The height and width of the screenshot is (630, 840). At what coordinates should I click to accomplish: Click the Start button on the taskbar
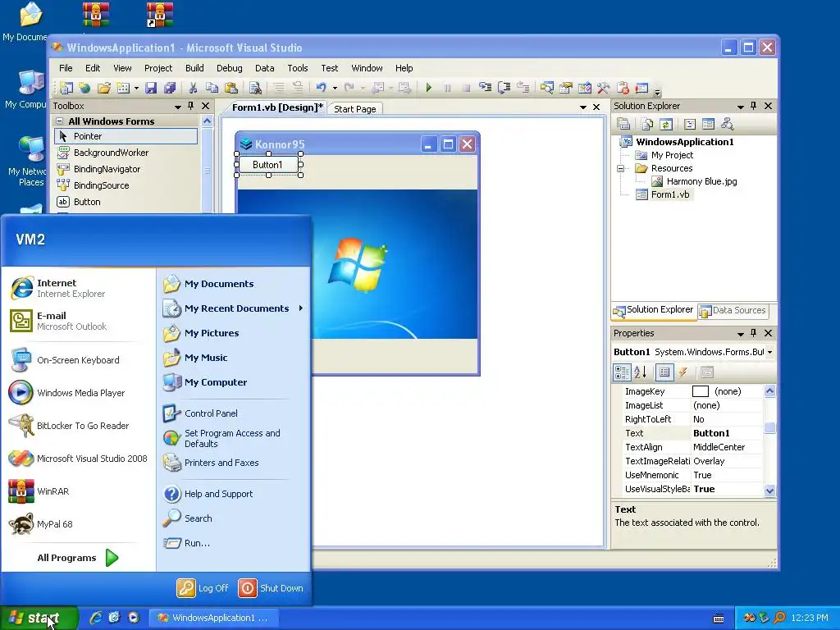39,618
